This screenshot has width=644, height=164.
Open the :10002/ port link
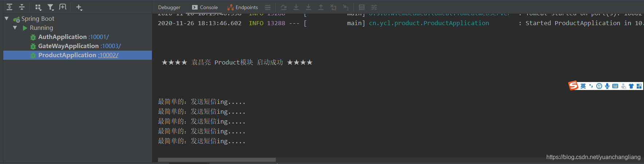click(x=108, y=55)
